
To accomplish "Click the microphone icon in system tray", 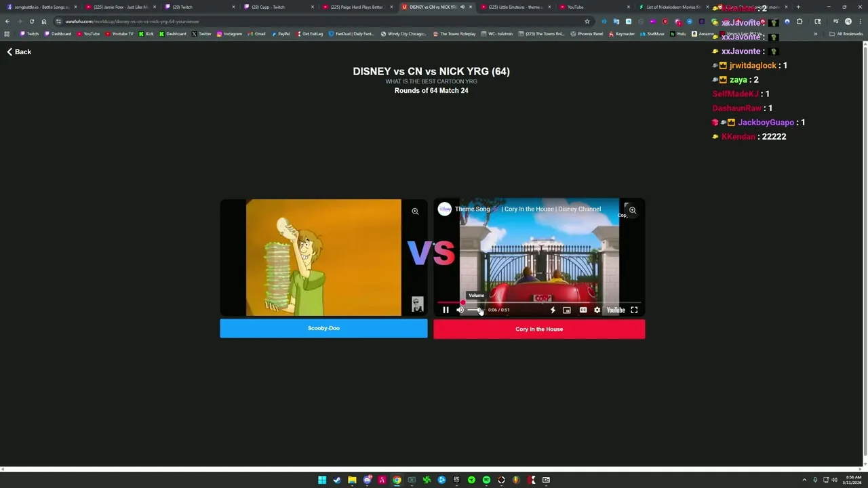I will click(x=815, y=480).
